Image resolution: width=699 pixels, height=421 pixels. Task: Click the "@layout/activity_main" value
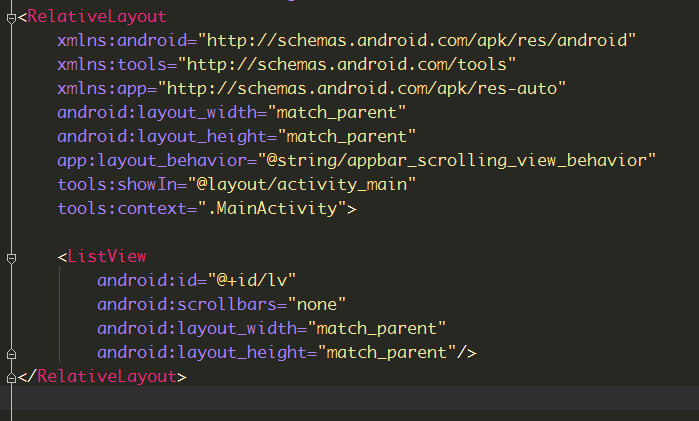point(302,185)
